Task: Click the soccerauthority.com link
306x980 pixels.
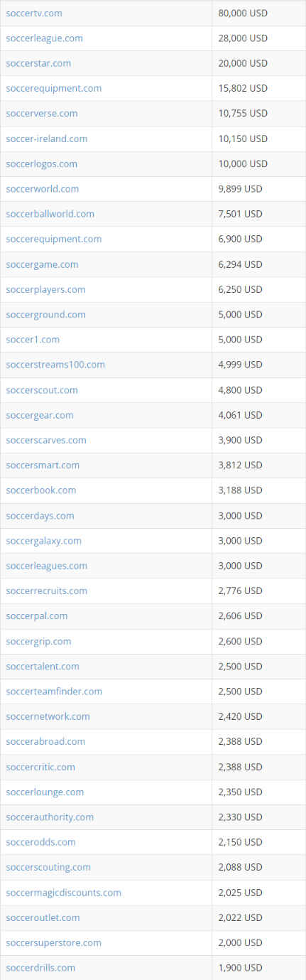Action: 50,817
